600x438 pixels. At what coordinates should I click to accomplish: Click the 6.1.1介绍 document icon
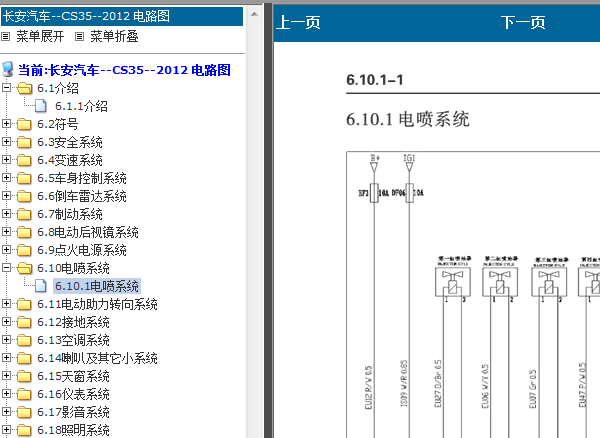click(x=41, y=106)
